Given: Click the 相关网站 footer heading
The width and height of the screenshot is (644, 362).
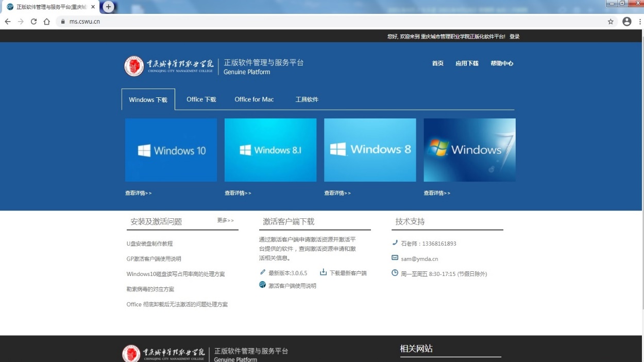Looking at the screenshot, I should tap(416, 349).
